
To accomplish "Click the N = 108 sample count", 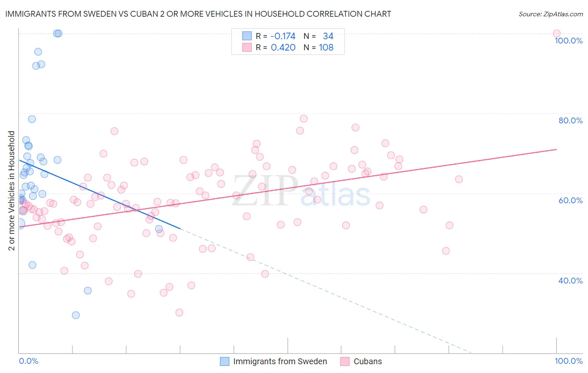I will point(319,47).
